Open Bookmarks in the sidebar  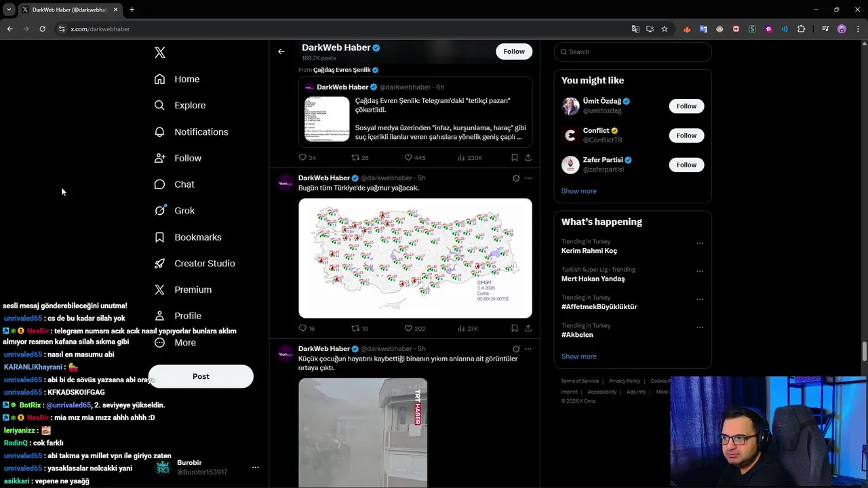pyautogui.click(x=188, y=237)
